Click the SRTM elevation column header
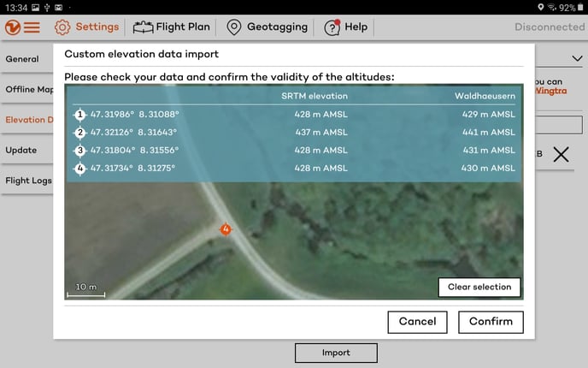The width and height of the screenshot is (588, 368). click(x=315, y=96)
